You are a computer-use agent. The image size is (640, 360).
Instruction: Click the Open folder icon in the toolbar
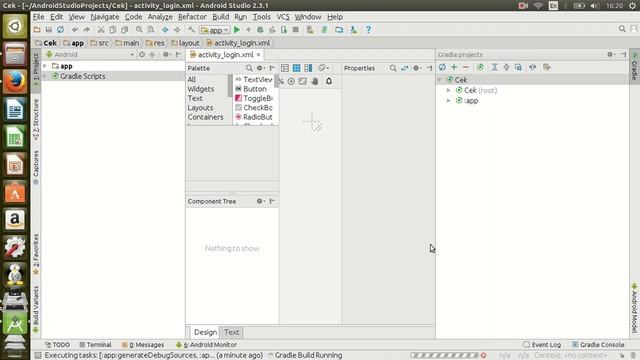point(37,30)
